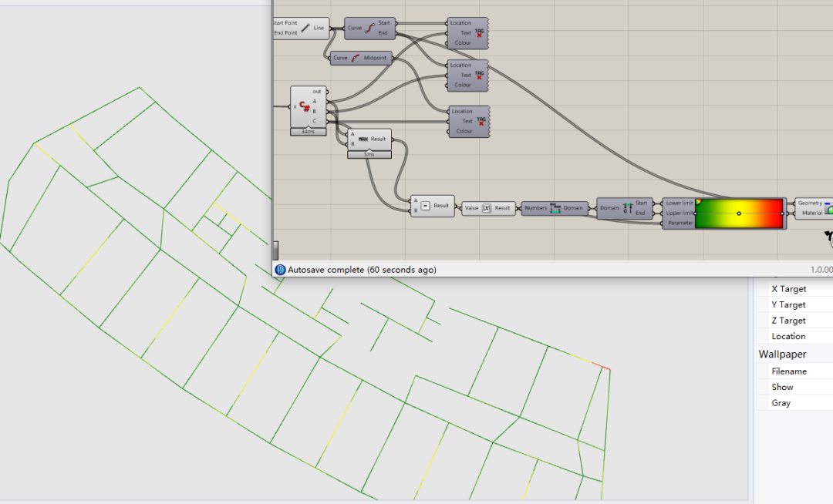Click the Lower limit input of the Gradient
This screenshot has width=833, height=504.
tap(680, 203)
